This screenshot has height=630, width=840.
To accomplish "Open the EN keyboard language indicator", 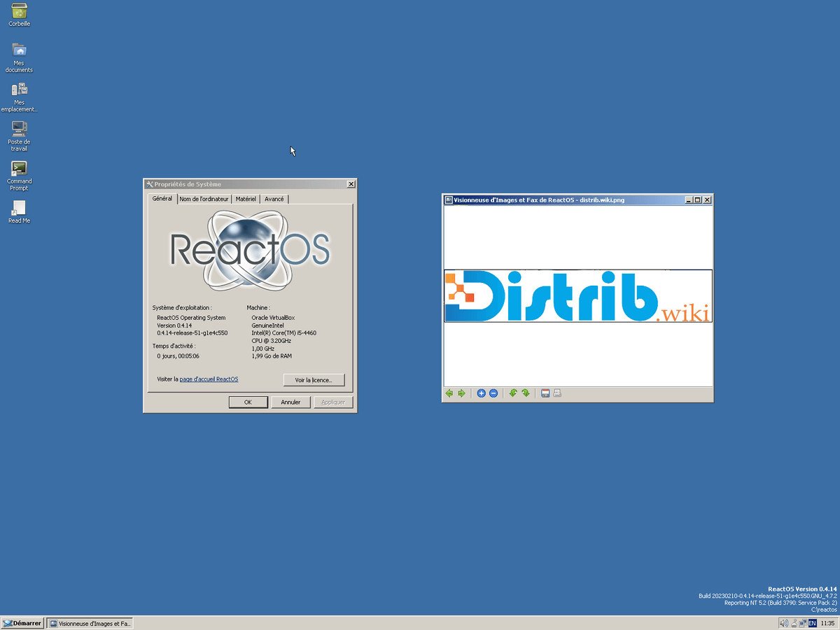I will [812, 623].
